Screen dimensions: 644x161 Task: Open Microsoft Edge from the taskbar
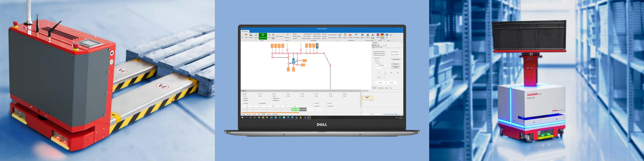tap(288, 118)
